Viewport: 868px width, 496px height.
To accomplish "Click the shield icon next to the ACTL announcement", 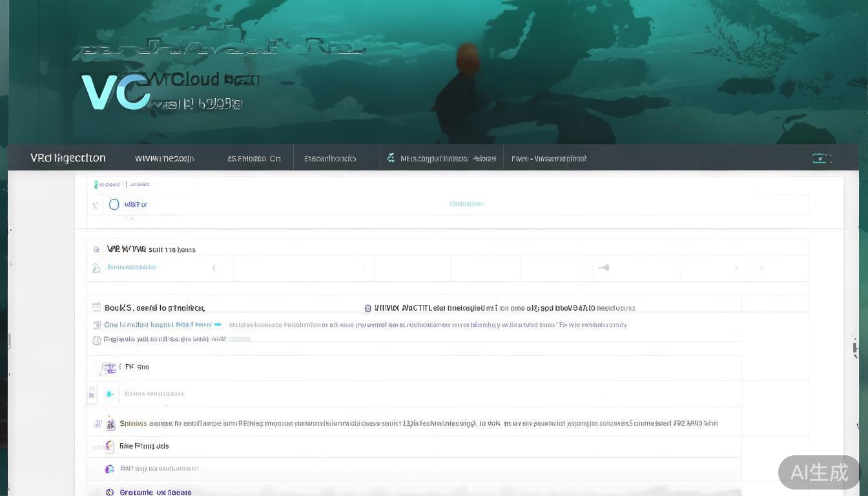I will point(367,308).
